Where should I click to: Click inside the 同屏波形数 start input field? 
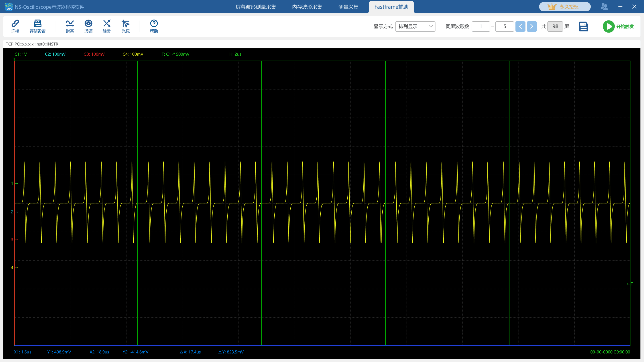[481, 26]
